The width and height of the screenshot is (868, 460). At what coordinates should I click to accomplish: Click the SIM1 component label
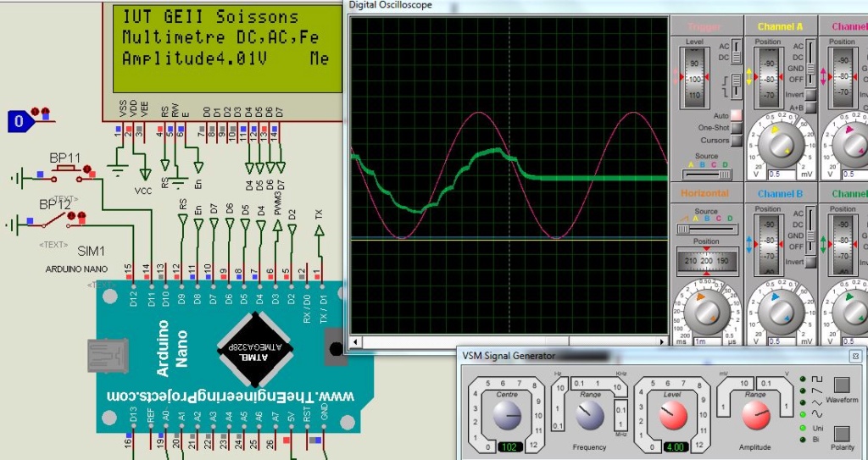tap(91, 252)
